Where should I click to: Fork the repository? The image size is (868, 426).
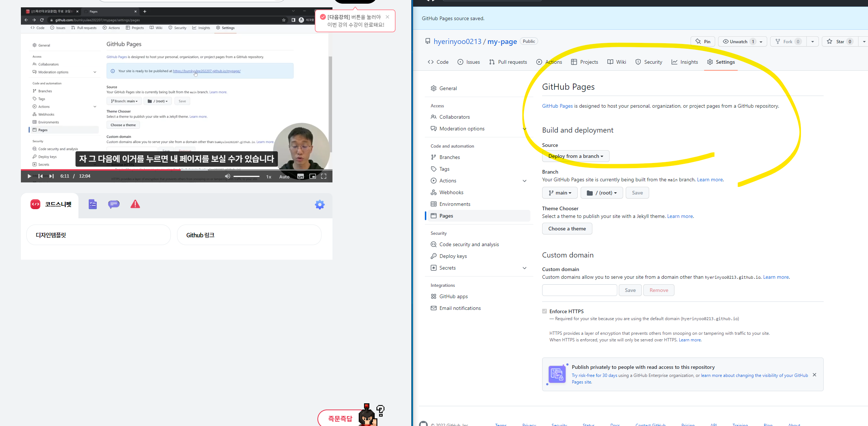click(789, 41)
